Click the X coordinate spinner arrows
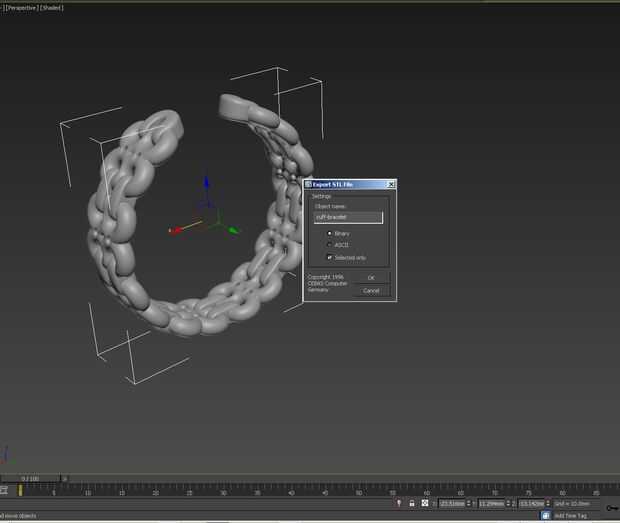The width and height of the screenshot is (620, 523). click(x=469, y=503)
